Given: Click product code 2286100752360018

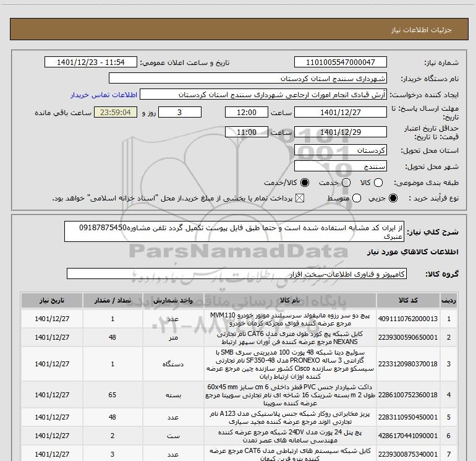Looking at the screenshot, I should [408, 395].
